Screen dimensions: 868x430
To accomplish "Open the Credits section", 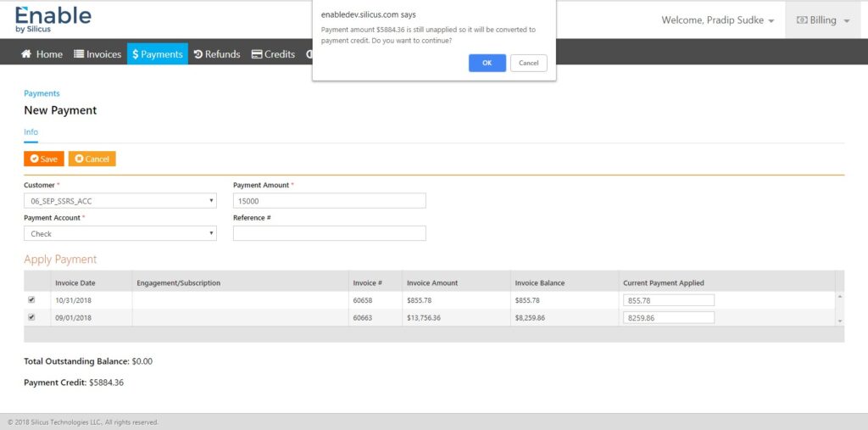I will click(x=274, y=54).
